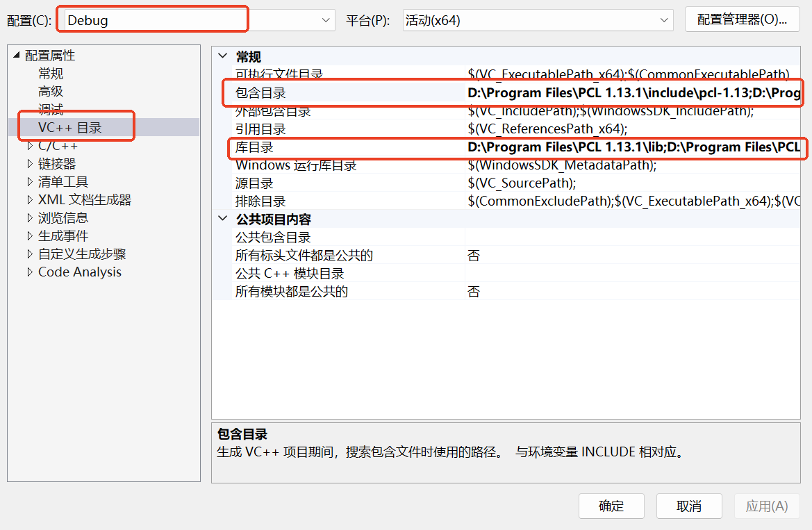812x530 pixels.
Task: Click the 应用(A) button
Action: (767, 506)
